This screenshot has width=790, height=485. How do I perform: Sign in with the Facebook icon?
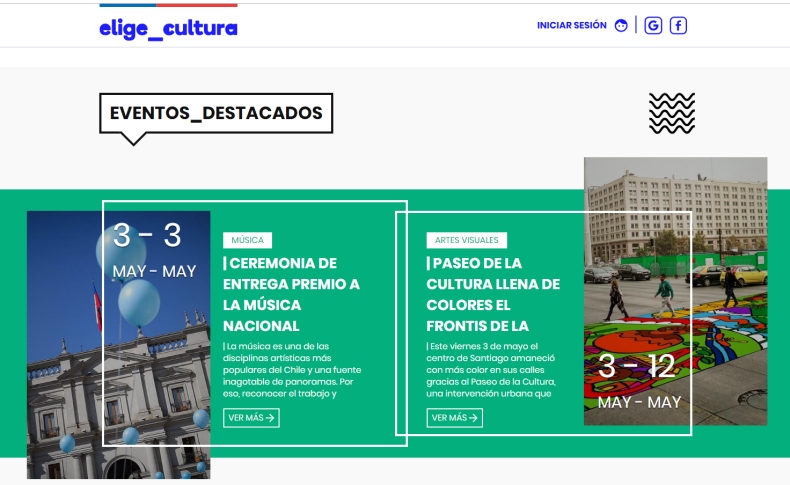coord(678,25)
